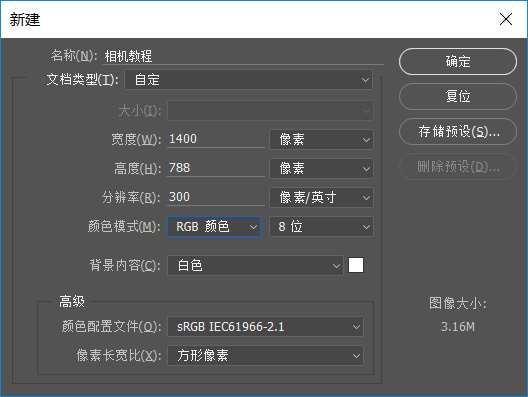Open the 像素/英寸 resolution unit dropdown
The width and height of the screenshot is (528, 397).
[322, 197]
